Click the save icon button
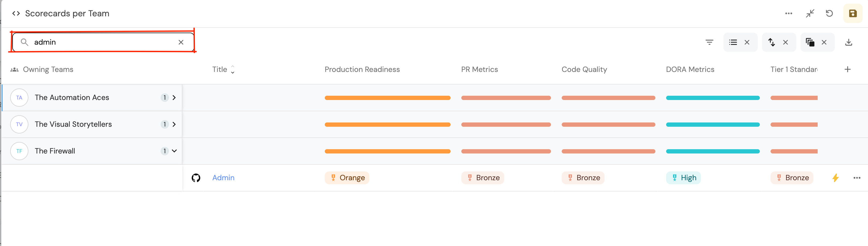868x246 pixels. click(852, 13)
